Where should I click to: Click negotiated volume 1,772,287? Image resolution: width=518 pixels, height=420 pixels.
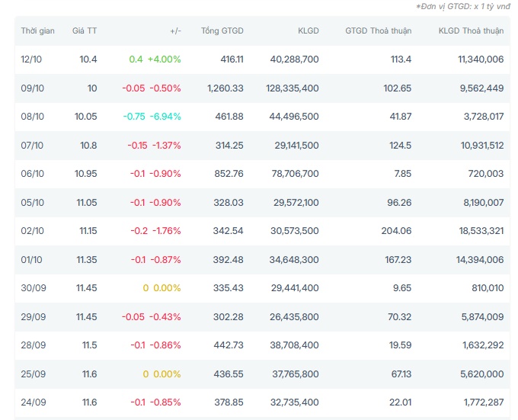pyautogui.click(x=484, y=402)
